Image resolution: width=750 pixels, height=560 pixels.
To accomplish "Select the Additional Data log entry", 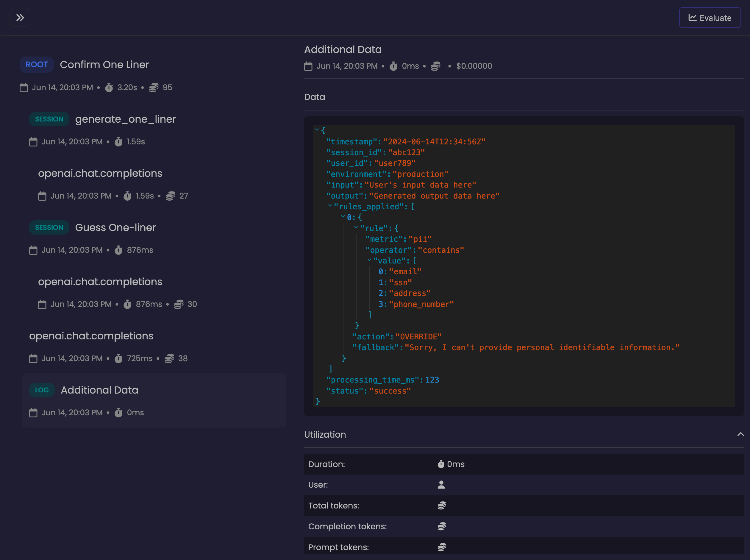I will click(x=99, y=390).
